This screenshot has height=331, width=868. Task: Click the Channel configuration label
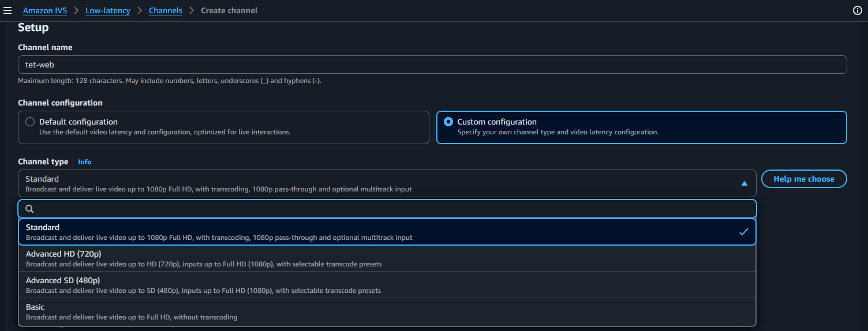point(61,103)
